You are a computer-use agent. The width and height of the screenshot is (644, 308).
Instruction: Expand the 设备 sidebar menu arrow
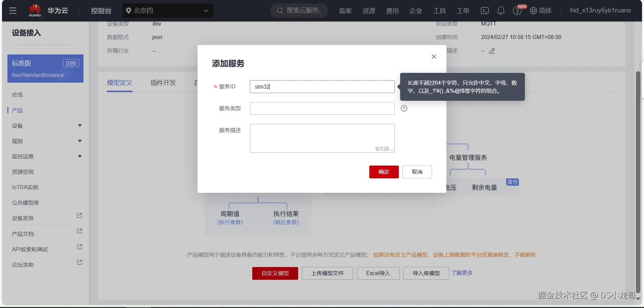tap(80, 126)
